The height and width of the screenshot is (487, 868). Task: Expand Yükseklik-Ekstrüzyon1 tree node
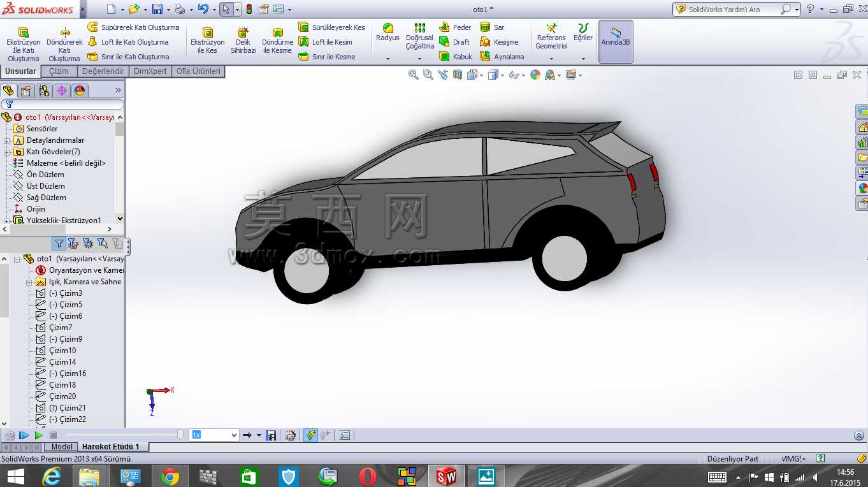click(7, 221)
